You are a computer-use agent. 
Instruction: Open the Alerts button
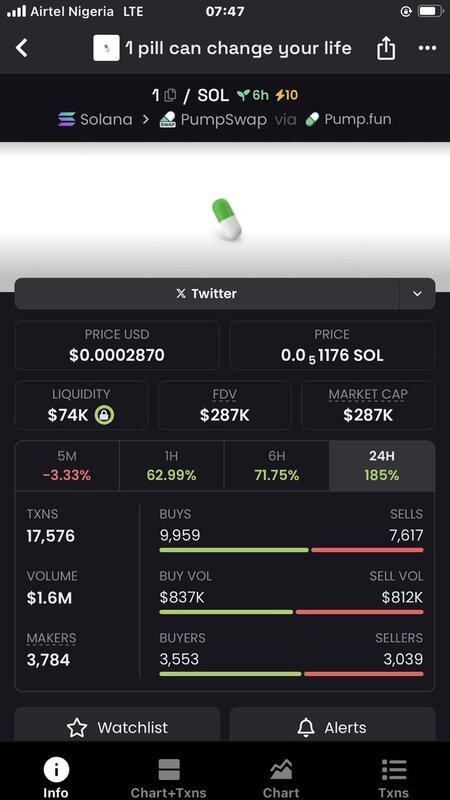pos(332,727)
